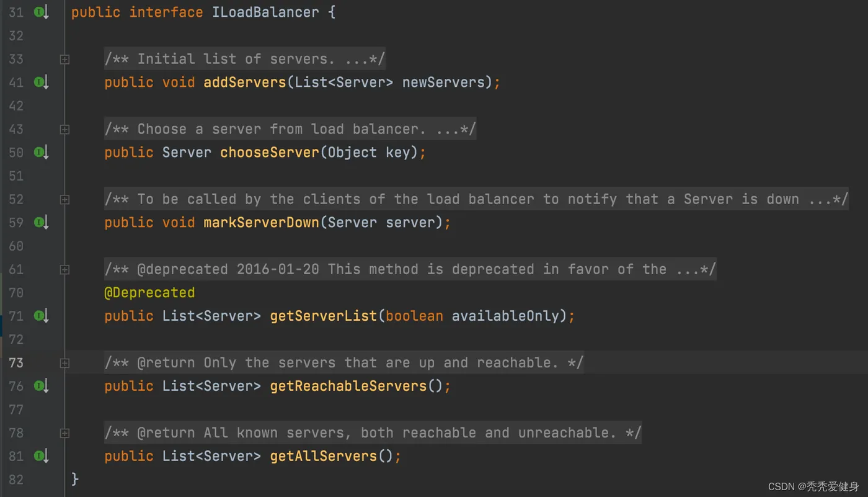Click the getAllServers method name

[324, 456]
